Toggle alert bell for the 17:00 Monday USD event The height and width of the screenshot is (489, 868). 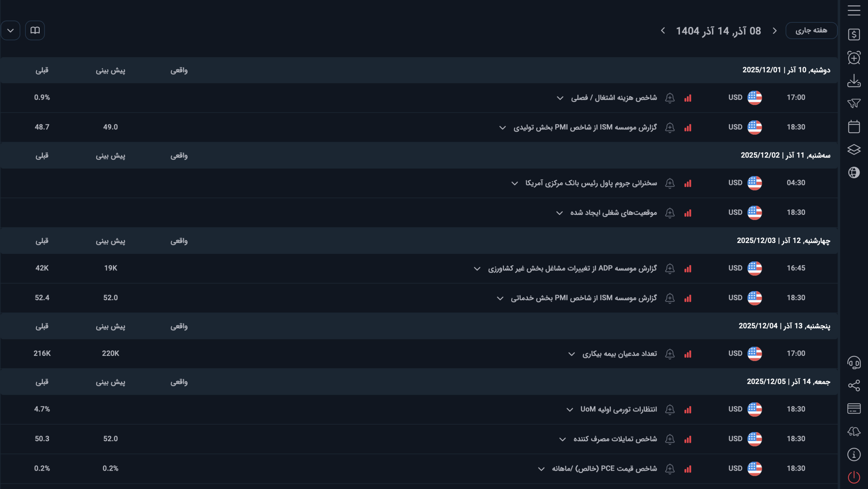pyautogui.click(x=670, y=98)
